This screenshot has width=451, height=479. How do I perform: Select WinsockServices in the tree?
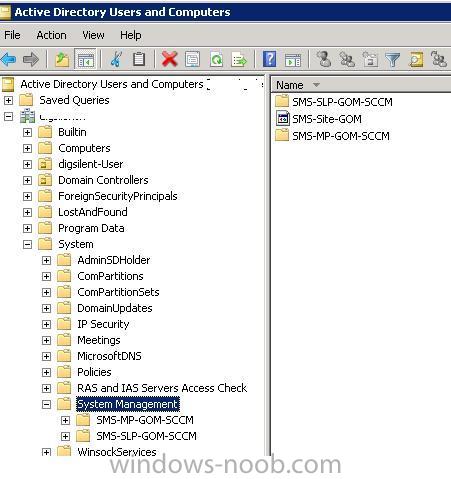[x=117, y=452]
